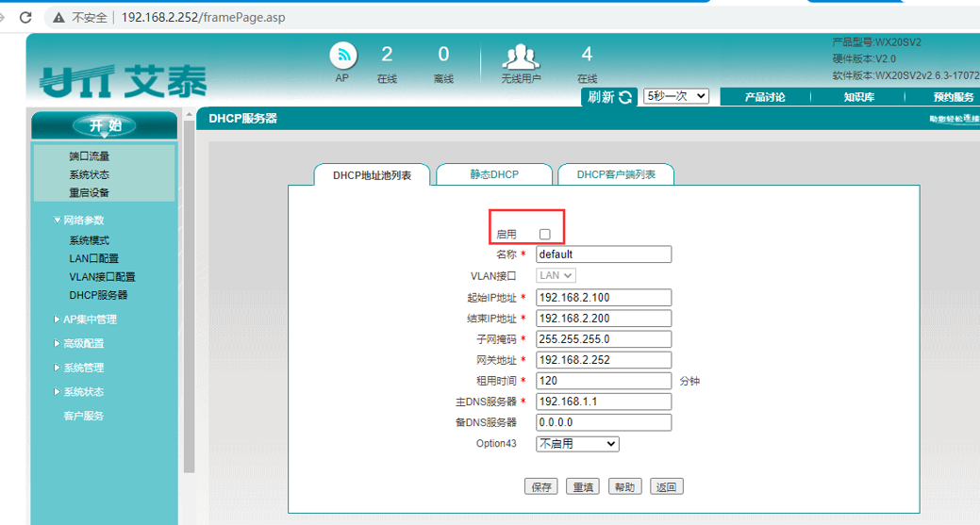Click the wireless users people icon

pyautogui.click(x=520, y=57)
